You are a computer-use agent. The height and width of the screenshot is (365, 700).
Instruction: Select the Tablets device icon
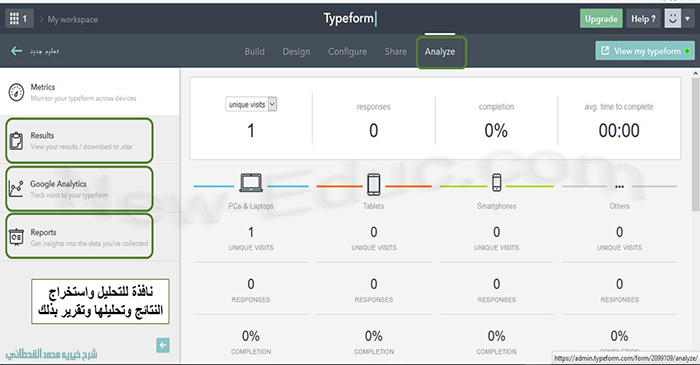coord(374,184)
